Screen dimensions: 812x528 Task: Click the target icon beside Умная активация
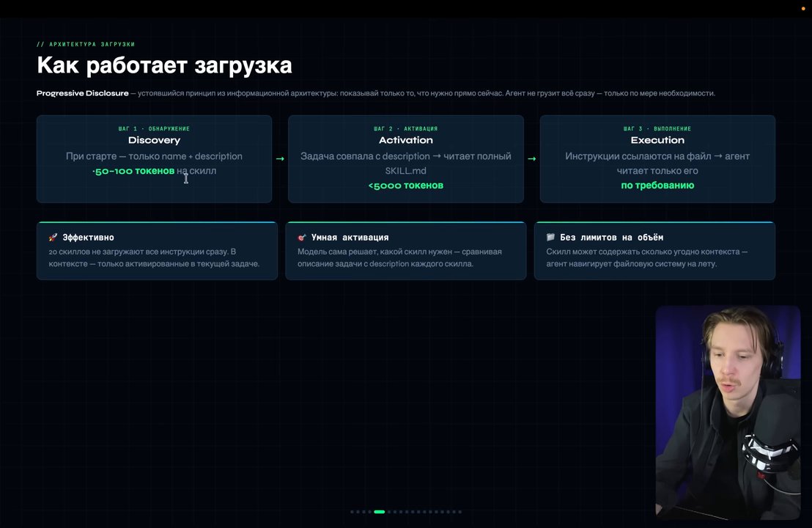click(302, 238)
